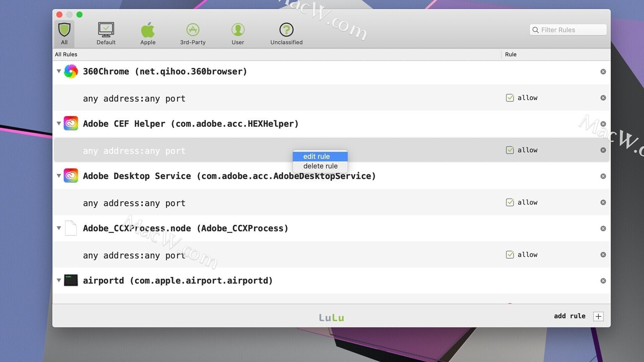Image resolution: width=644 pixels, height=362 pixels.
Task: Select Adobe_CCXProcess.node (Adobe_CCXProcess) text
Action: tap(186, 228)
